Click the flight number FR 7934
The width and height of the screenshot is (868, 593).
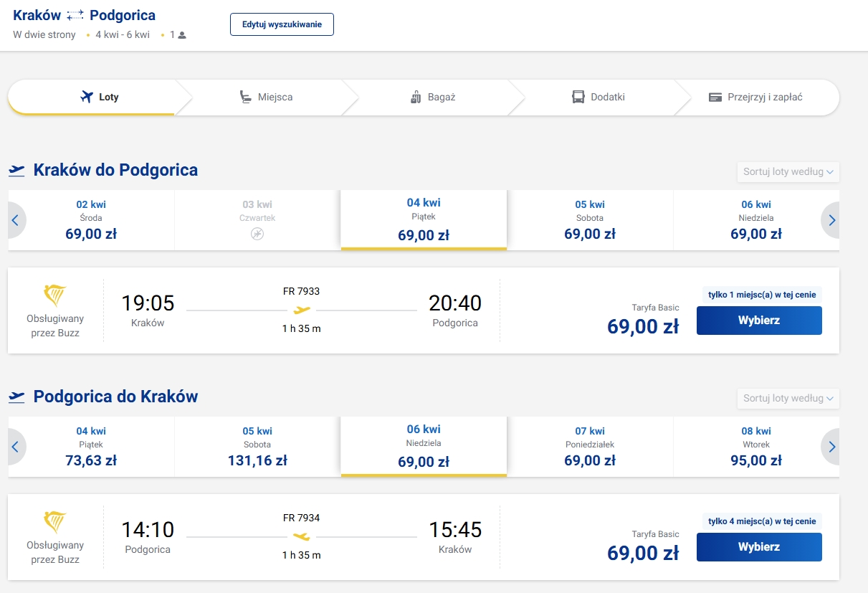coord(302,518)
